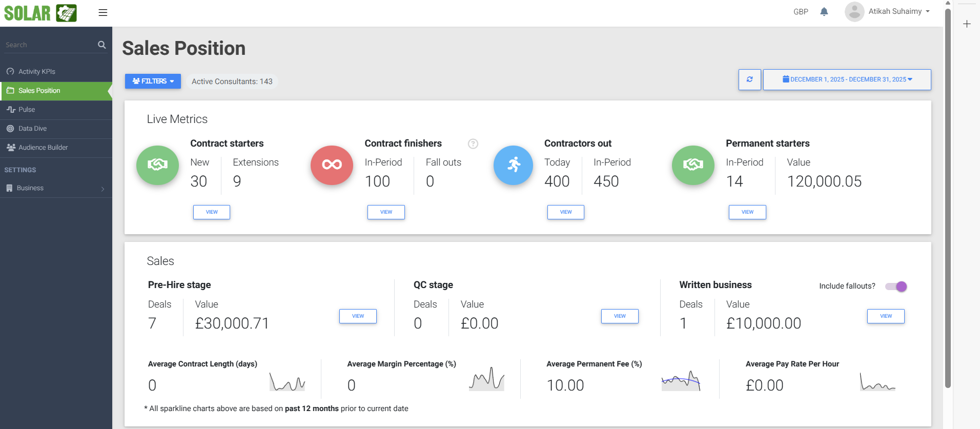This screenshot has height=429, width=980.
Task: Click the red Contract finishers infinity icon
Action: click(x=332, y=165)
